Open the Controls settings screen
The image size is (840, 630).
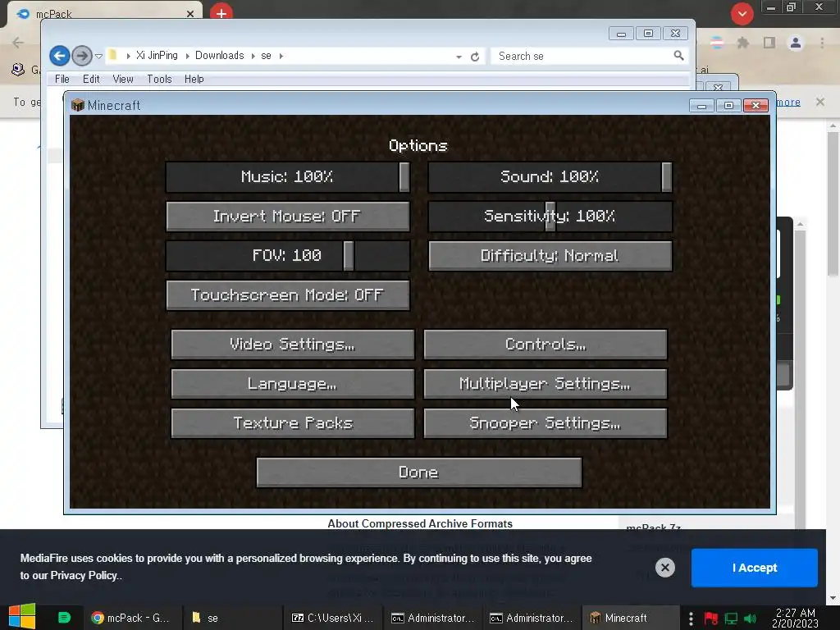[546, 345]
